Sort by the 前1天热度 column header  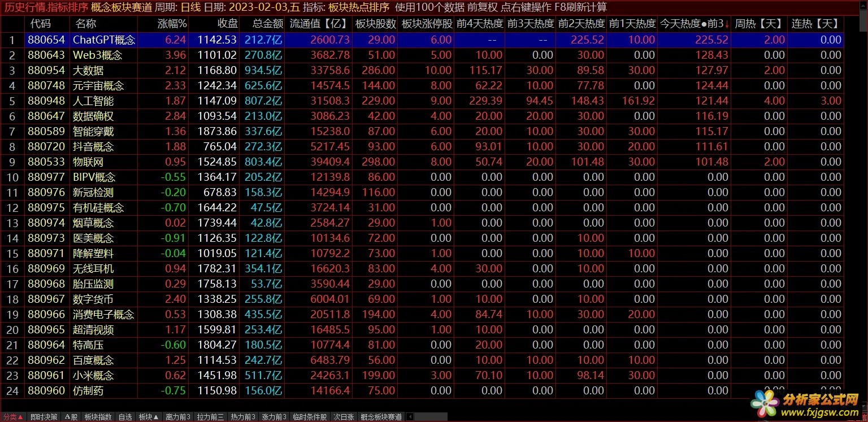coord(632,24)
